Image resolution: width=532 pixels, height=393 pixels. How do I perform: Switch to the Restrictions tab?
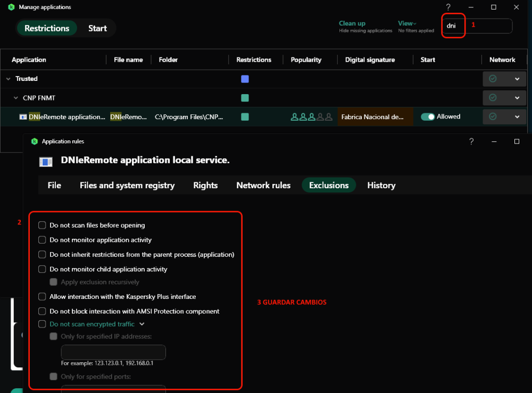pos(47,28)
